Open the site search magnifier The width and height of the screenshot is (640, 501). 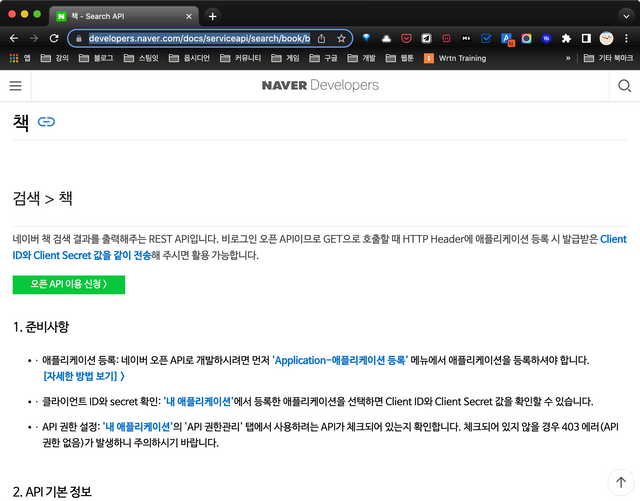(x=624, y=86)
